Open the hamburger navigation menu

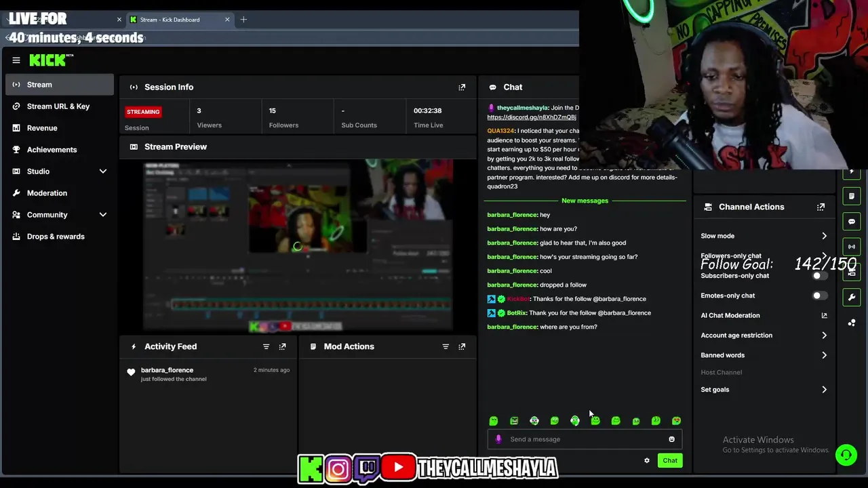(x=16, y=60)
